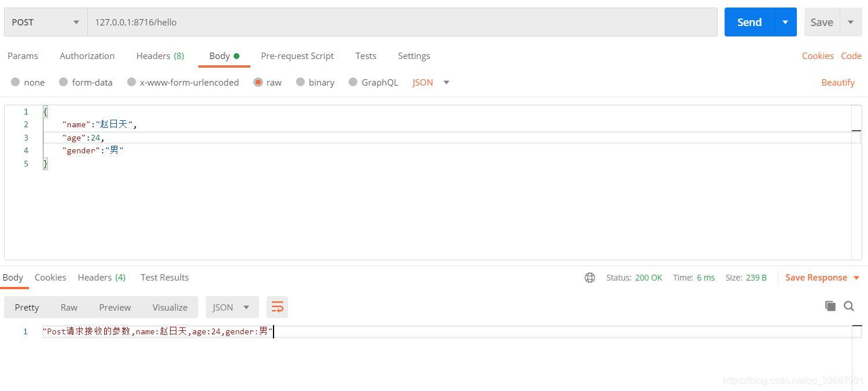Choose the GraphQL body type
This screenshot has height=391, width=868.
[x=353, y=82]
